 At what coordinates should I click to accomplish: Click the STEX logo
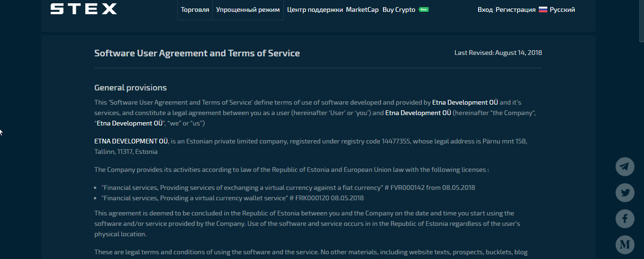[x=83, y=9]
